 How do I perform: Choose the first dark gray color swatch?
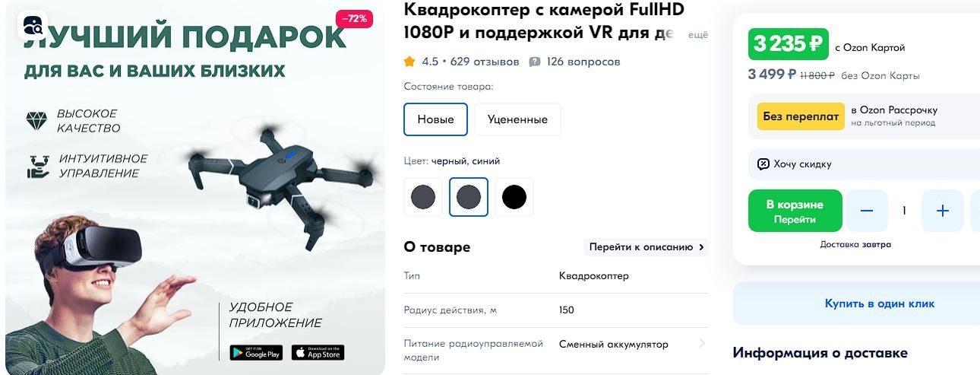(x=423, y=197)
